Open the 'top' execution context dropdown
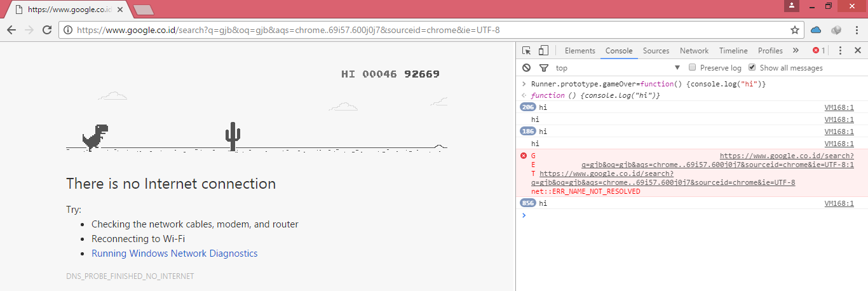Image resolution: width=868 pixels, height=291 pixels. [x=618, y=68]
